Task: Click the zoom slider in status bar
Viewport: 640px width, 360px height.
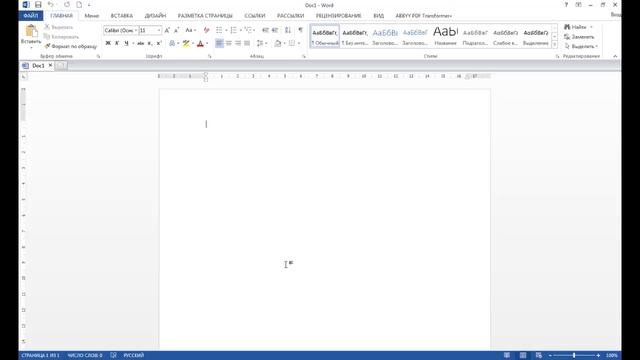Action: [574, 355]
